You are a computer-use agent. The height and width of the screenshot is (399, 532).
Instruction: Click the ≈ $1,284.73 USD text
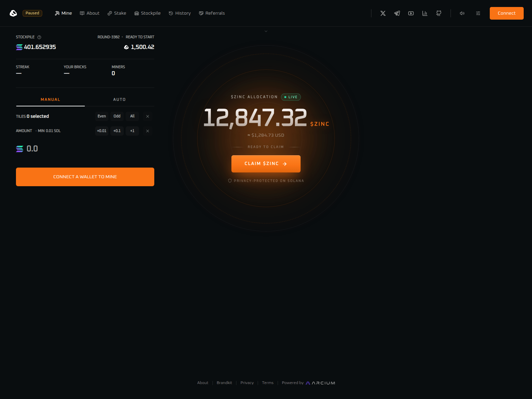point(266,135)
